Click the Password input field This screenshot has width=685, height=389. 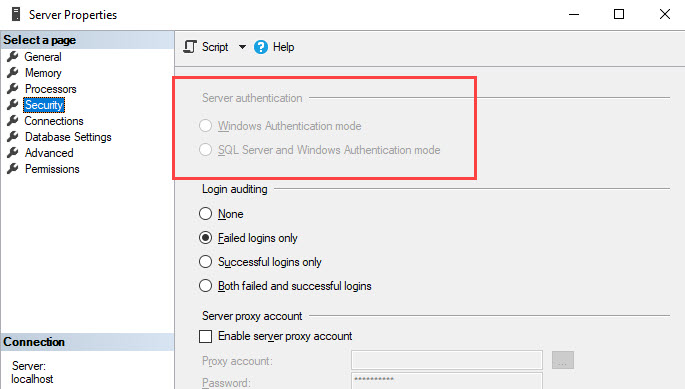447,381
